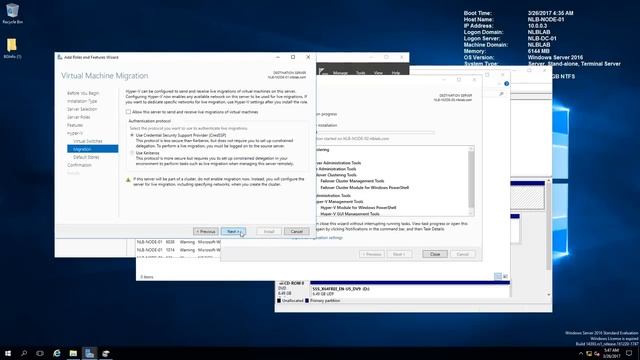The image size is (640, 360).
Task: Open the Recycle Bin desktop icon
Action: click(12, 13)
